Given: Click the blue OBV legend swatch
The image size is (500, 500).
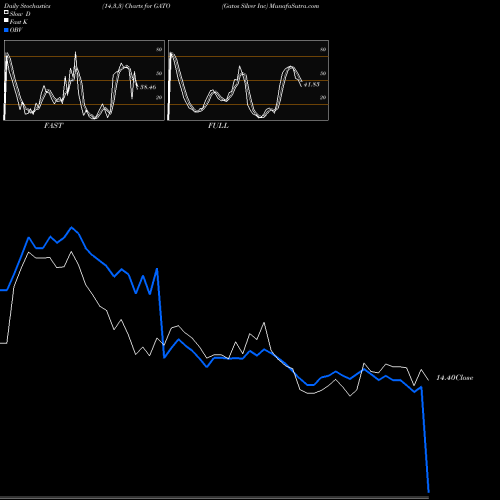Looking at the screenshot, I should coord(6,30).
